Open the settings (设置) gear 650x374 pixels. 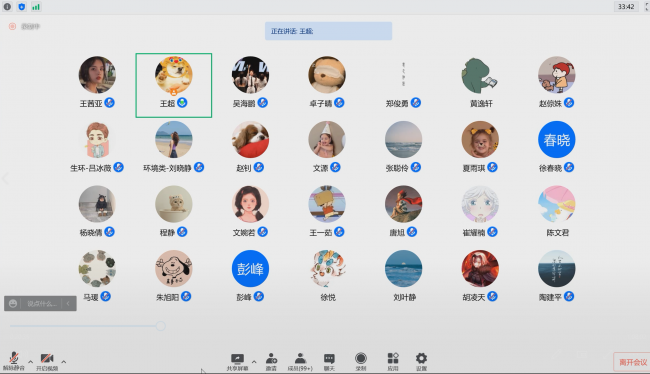click(x=421, y=362)
